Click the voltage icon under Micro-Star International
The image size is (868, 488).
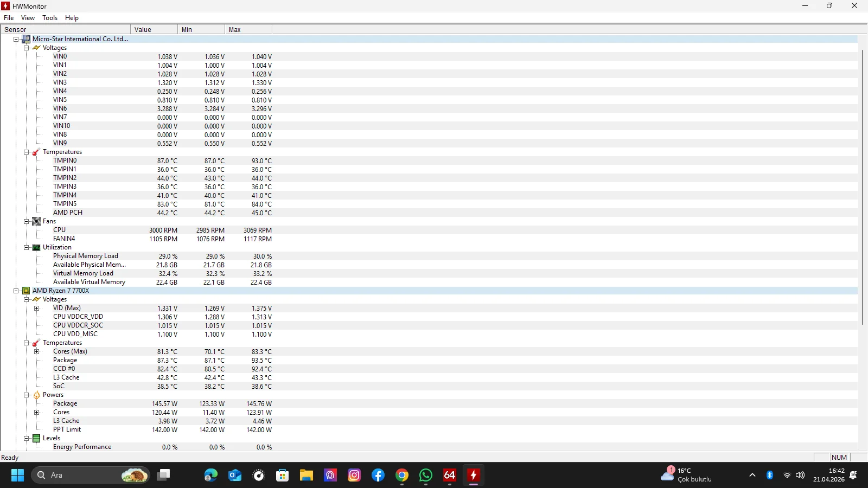(x=36, y=48)
